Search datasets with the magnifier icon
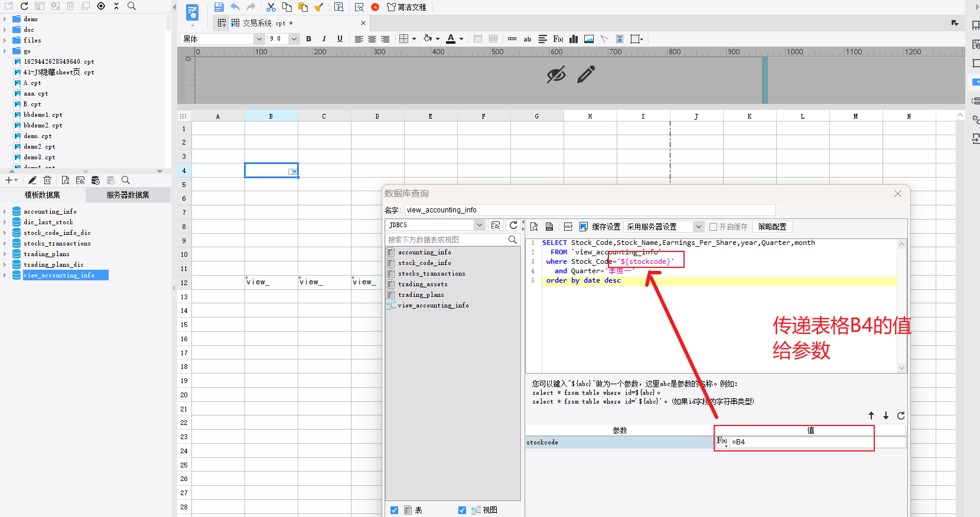980x517 pixels. coord(125,180)
